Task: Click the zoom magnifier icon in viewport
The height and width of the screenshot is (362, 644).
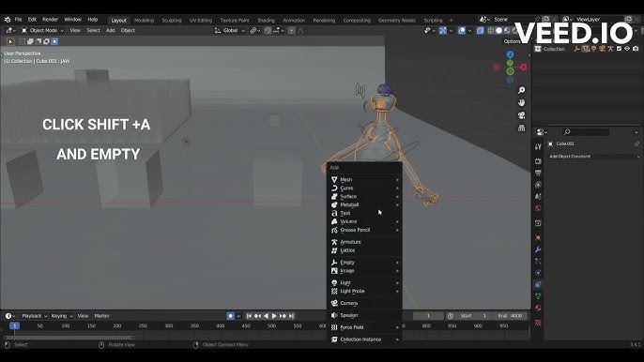Action: point(522,90)
